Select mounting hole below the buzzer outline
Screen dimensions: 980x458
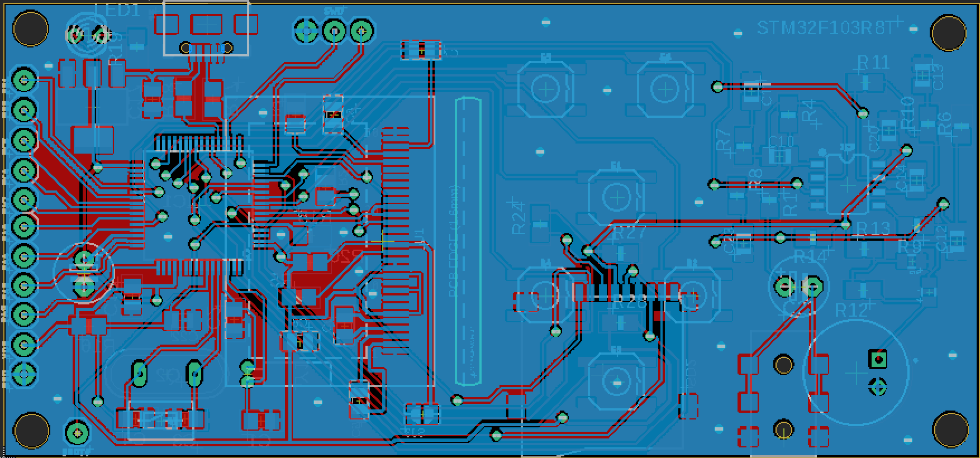950,429
